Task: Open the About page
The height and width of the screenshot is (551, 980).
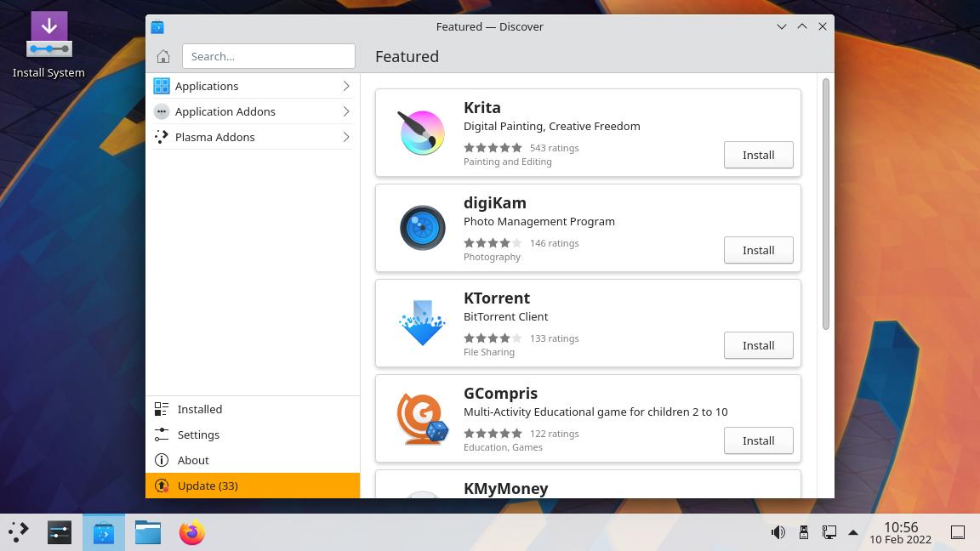Action: pyautogui.click(x=253, y=460)
